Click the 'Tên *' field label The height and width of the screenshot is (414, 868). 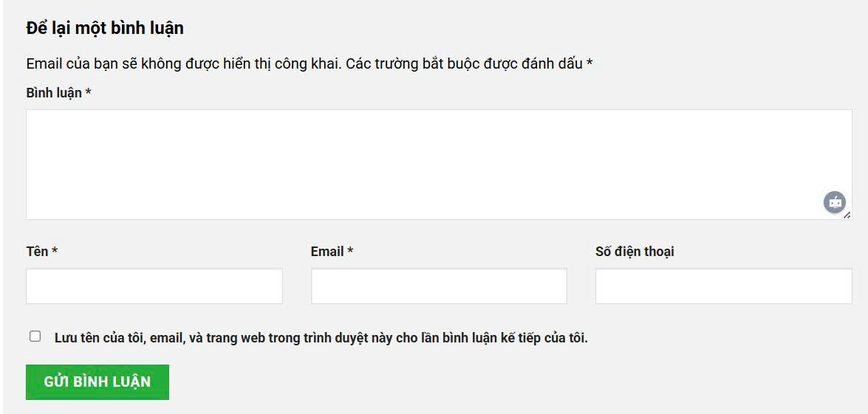(x=42, y=252)
